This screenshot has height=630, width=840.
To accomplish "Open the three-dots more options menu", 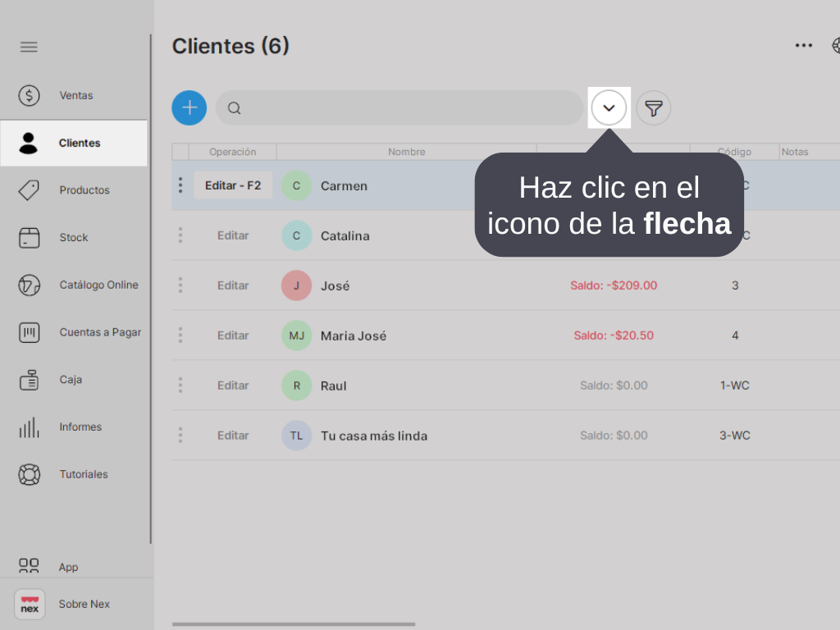I will (804, 46).
